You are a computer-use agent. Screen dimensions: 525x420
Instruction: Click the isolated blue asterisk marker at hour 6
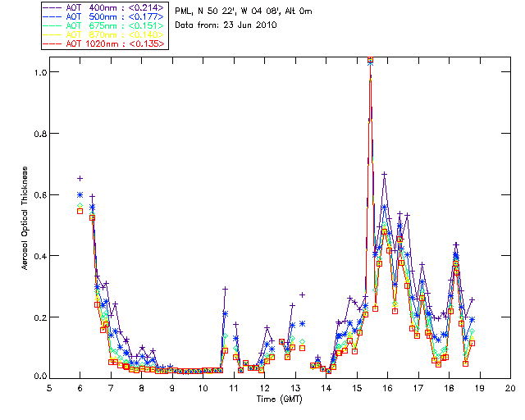click(80, 194)
